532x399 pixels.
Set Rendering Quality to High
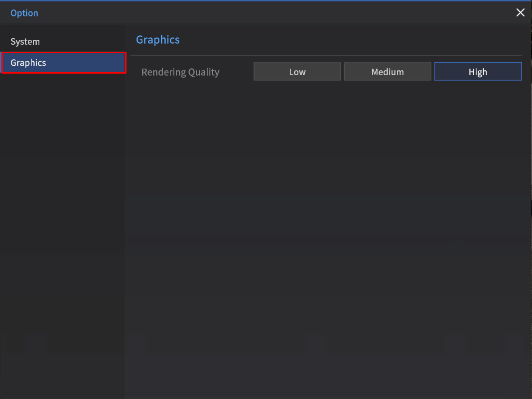click(x=477, y=72)
